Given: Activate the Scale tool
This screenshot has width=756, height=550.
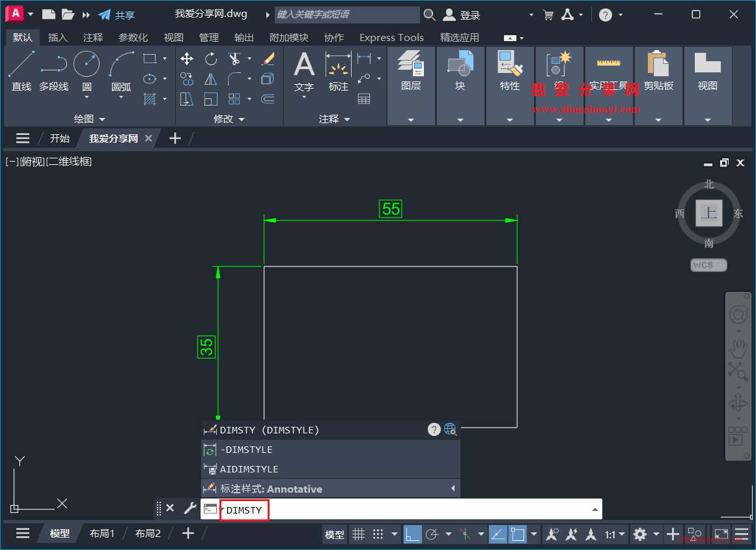Looking at the screenshot, I should coord(211,99).
